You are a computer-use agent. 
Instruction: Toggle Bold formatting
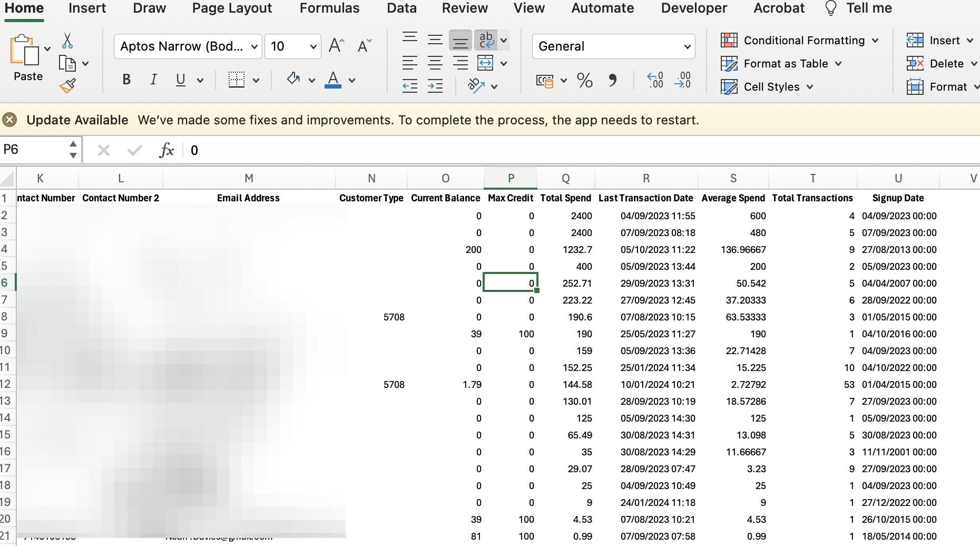pos(126,80)
